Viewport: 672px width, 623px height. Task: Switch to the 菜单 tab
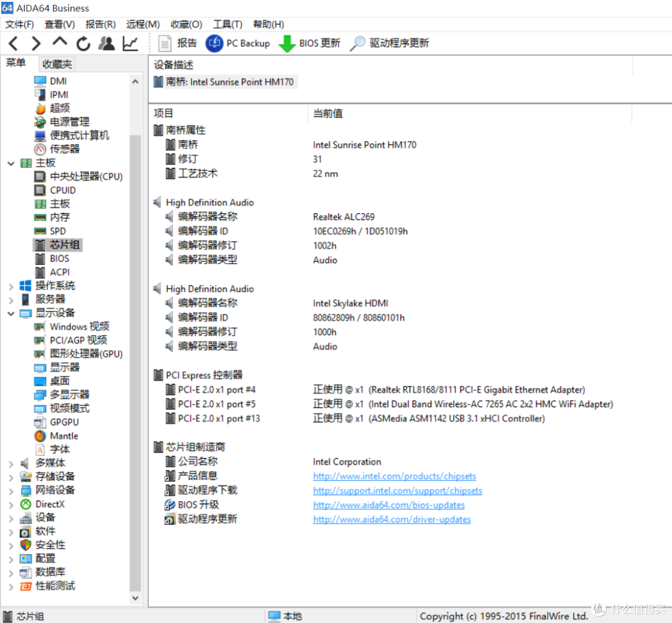pyautogui.click(x=16, y=63)
